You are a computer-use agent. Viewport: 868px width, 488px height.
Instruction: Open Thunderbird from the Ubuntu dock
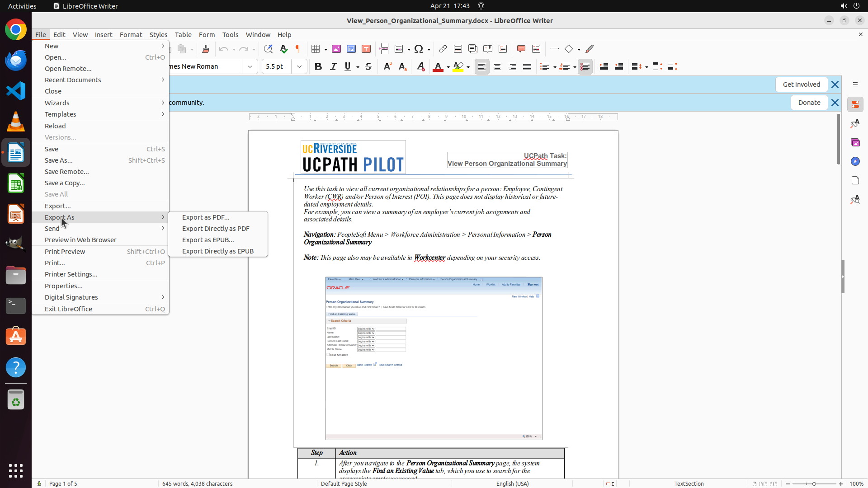(x=16, y=60)
